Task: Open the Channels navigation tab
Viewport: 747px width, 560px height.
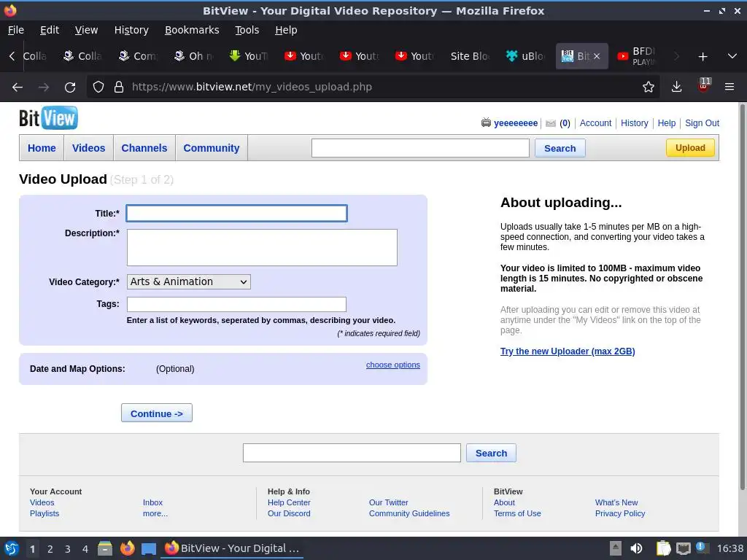Action: (144, 148)
